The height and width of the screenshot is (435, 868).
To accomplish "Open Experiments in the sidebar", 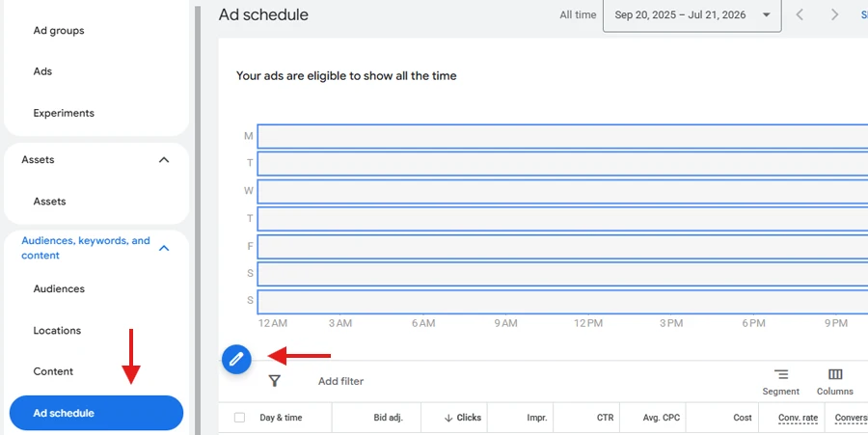I will point(64,113).
